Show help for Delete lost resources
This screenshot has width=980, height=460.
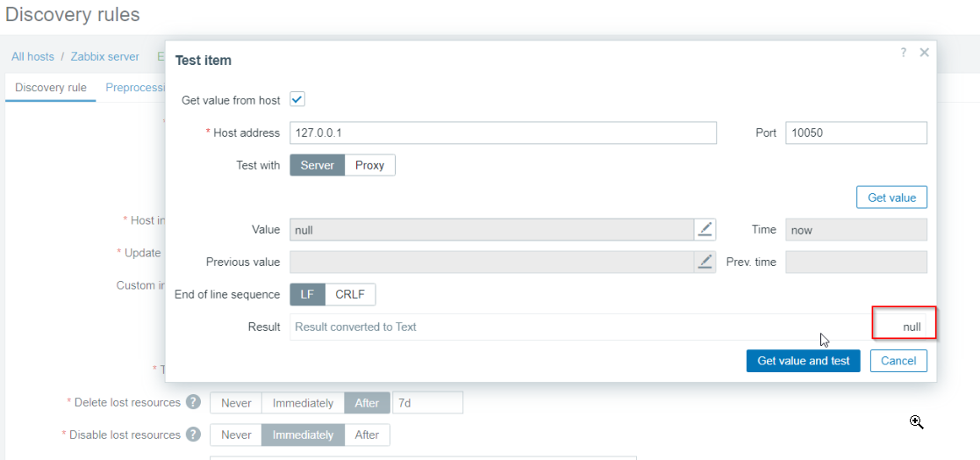(194, 402)
